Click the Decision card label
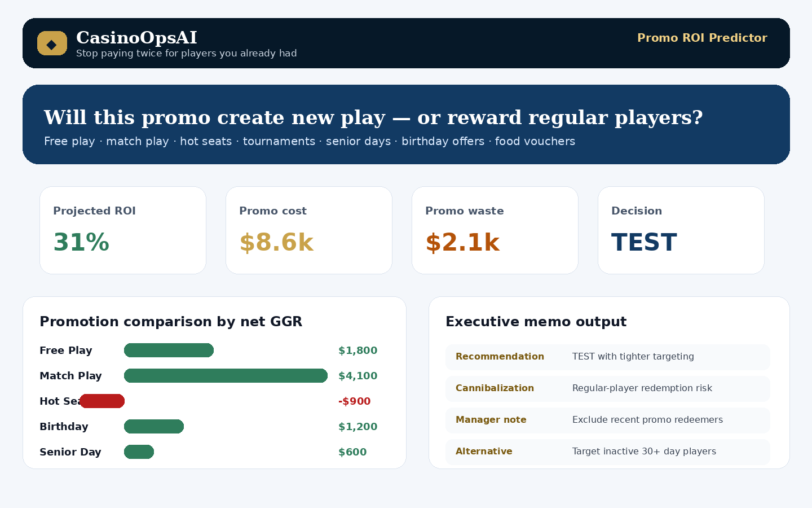The width and height of the screenshot is (812, 508). click(637, 211)
